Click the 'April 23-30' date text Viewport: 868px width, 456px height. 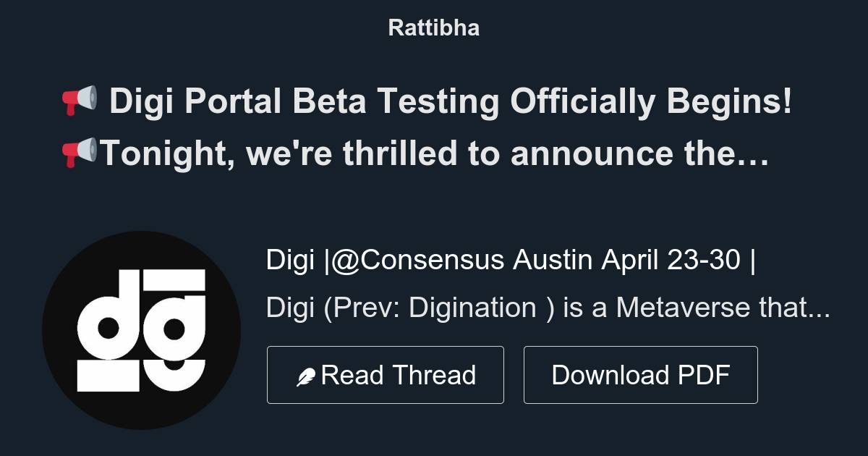pos(672,259)
